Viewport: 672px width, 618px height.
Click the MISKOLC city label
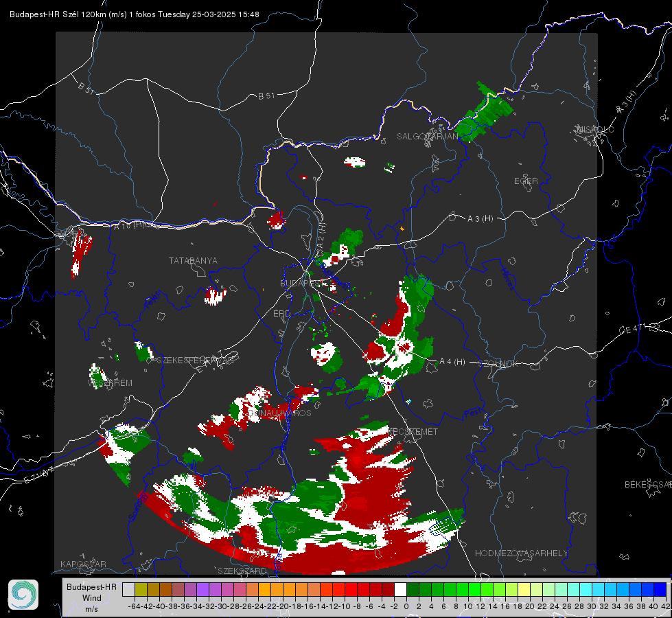(x=595, y=129)
